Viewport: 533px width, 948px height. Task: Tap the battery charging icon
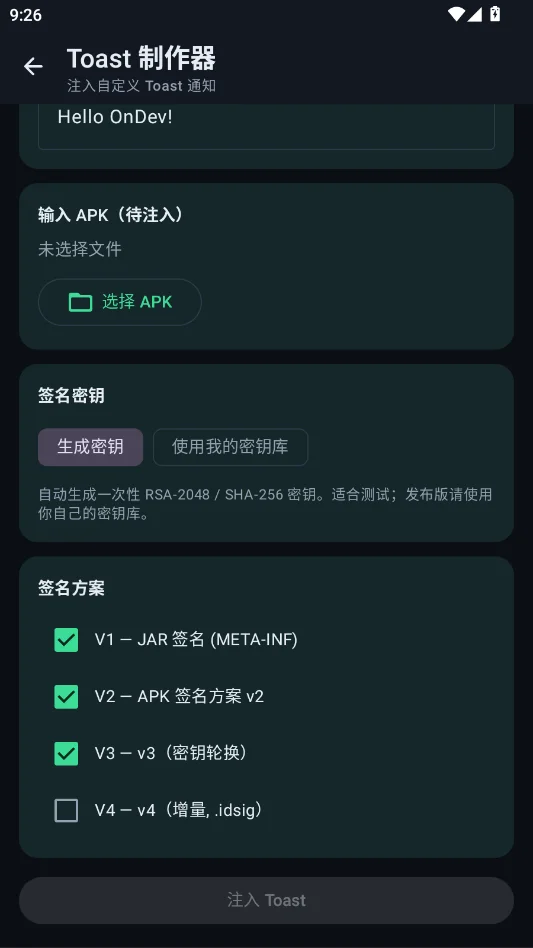[x=495, y=14]
